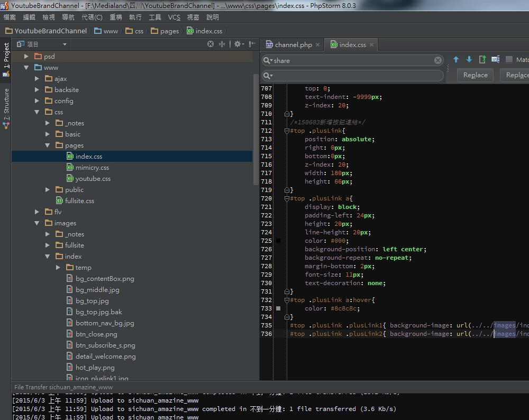The width and height of the screenshot is (529, 420).
Task: Expand the config folder
Action: (37, 101)
